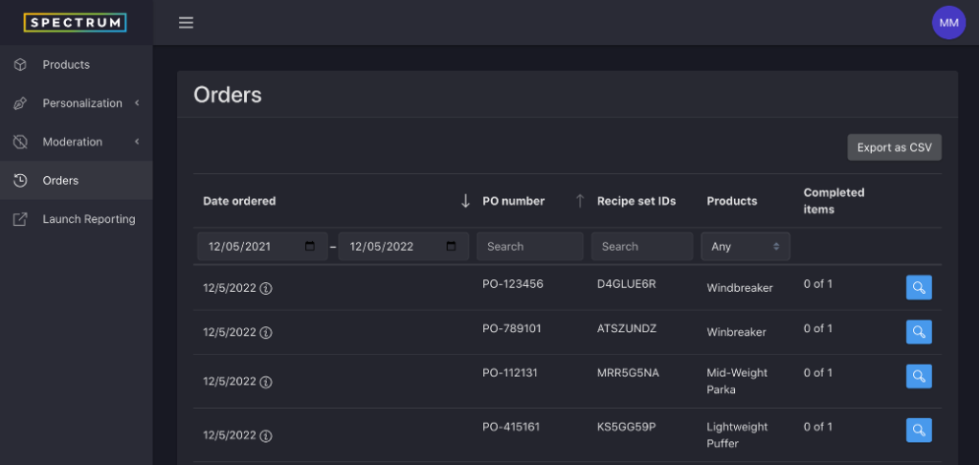Open calendar picker in 12/05/2022 field

click(452, 246)
